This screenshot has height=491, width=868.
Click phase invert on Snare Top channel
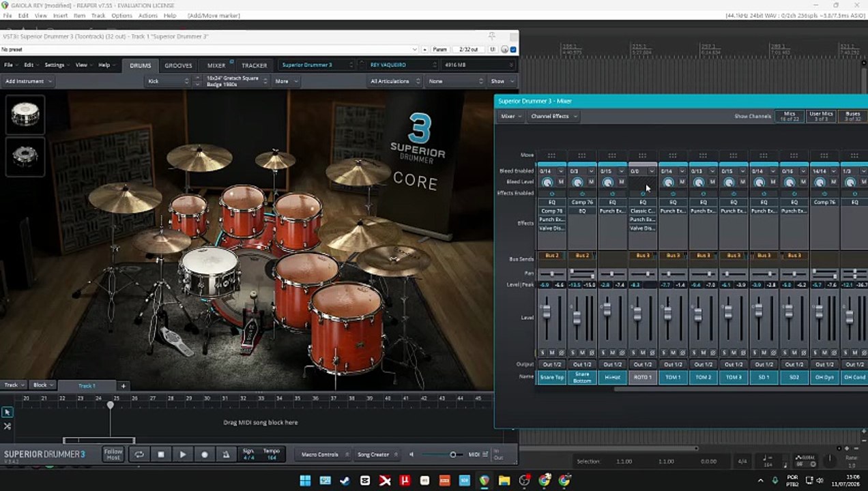562,353
